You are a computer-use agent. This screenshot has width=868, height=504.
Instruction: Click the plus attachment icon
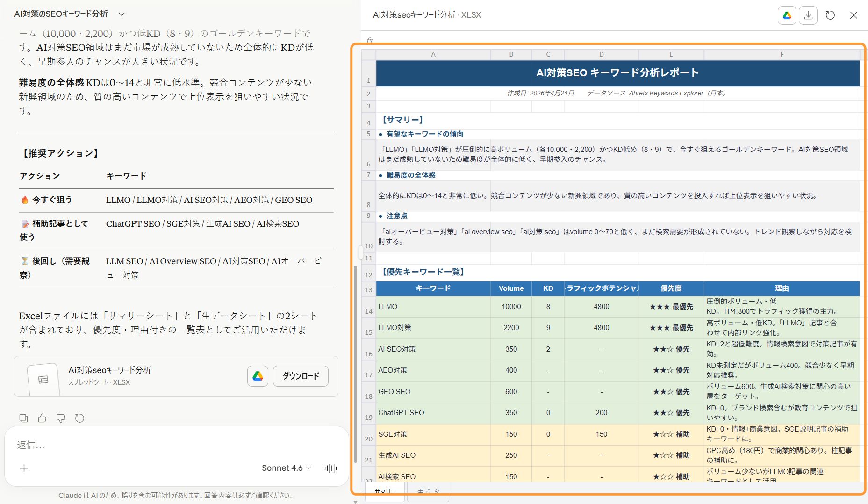(x=24, y=468)
